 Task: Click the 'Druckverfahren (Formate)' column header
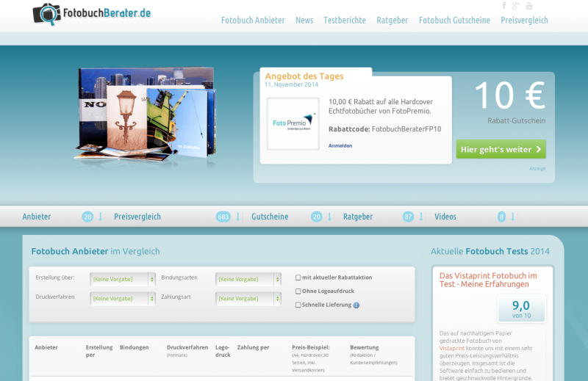click(x=187, y=351)
